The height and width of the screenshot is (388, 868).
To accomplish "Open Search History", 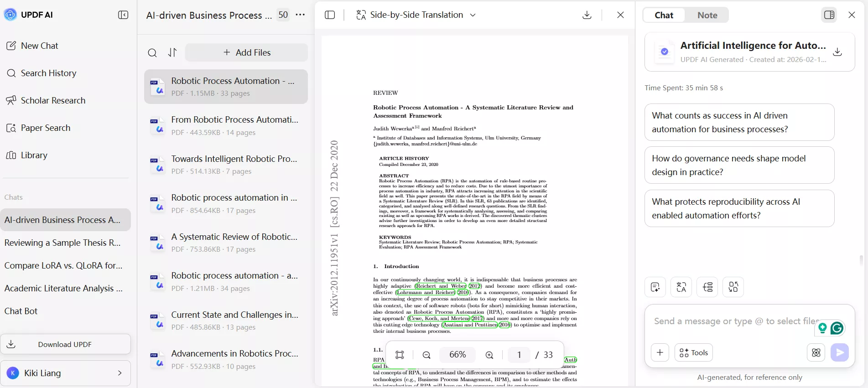I will (41, 73).
